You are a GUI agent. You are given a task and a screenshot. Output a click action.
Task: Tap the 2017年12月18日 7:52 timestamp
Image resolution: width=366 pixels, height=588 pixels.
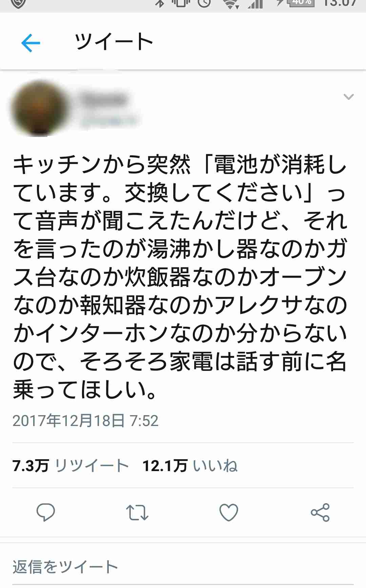(85, 421)
